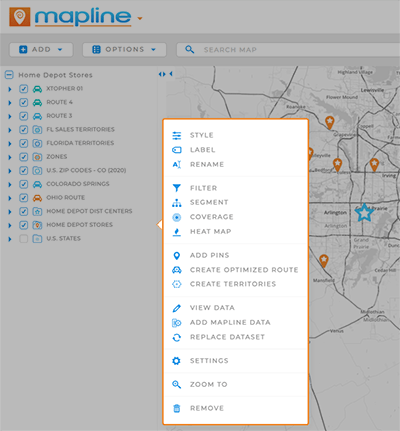Enable the U.S. STATES layer checkbox
This screenshot has width=400, height=431.
pyautogui.click(x=23, y=239)
